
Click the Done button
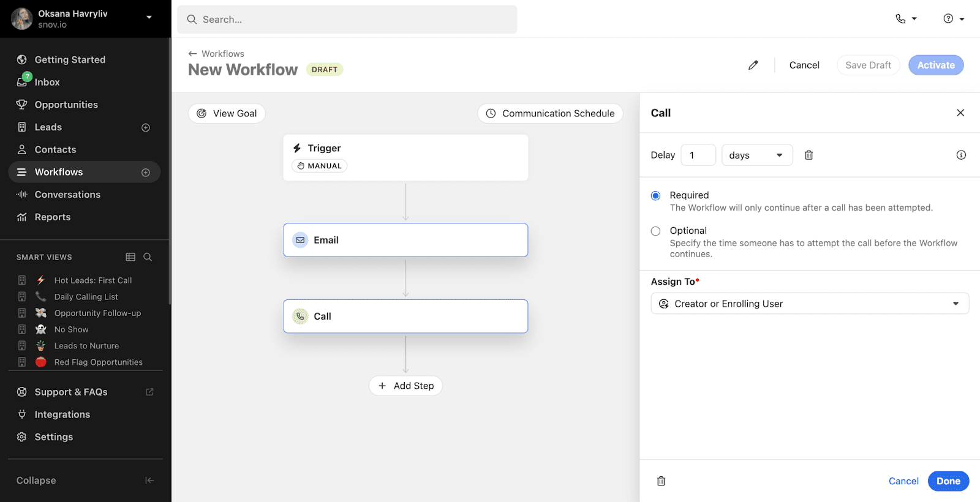coord(948,481)
